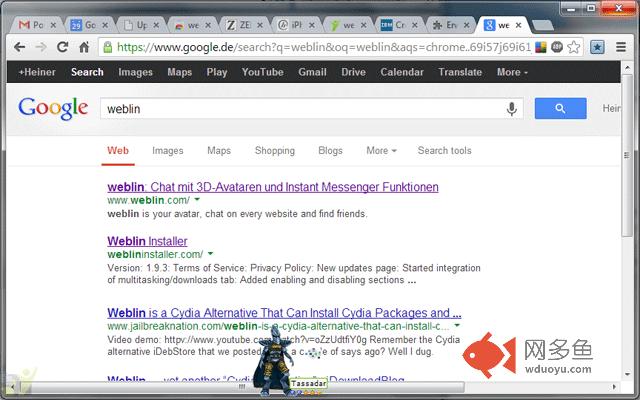The height and width of the screenshot is (400, 640).
Task: Click the blue Google search button
Action: [560, 109]
